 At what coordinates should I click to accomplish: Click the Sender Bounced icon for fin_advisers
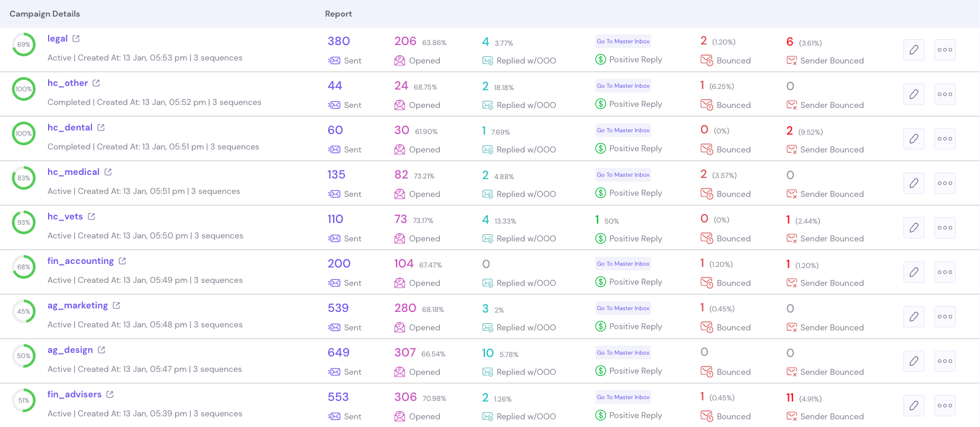(791, 416)
